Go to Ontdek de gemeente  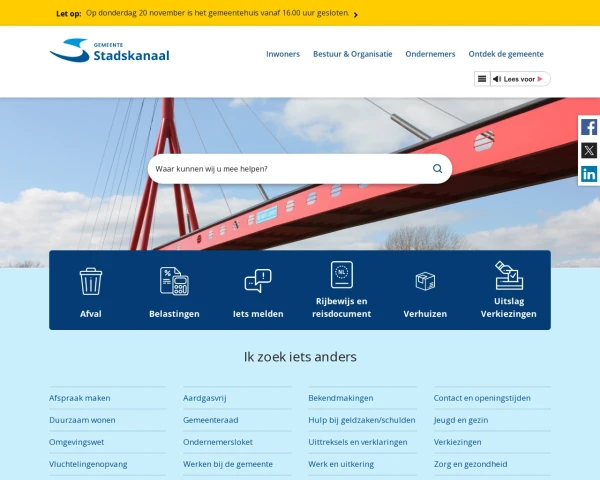(506, 54)
